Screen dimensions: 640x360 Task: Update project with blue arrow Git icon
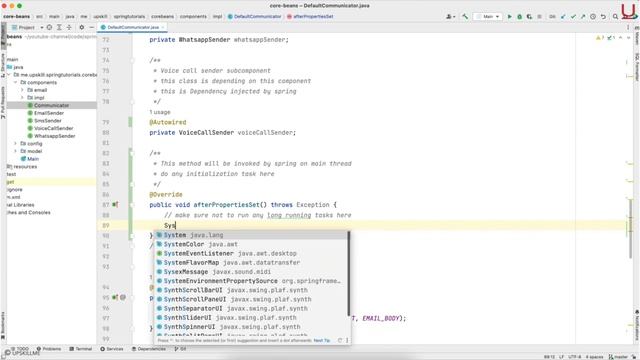pyautogui.click(x=563, y=17)
